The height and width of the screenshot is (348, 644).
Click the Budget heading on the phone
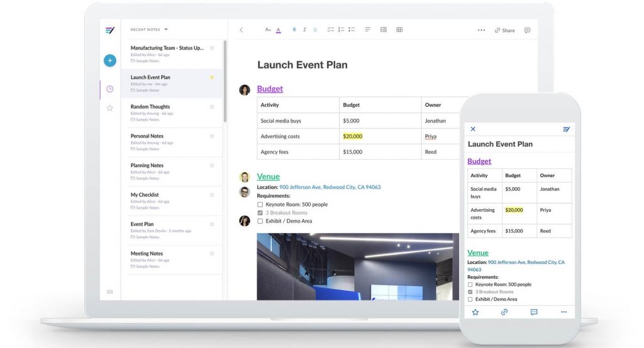tap(479, 161)
